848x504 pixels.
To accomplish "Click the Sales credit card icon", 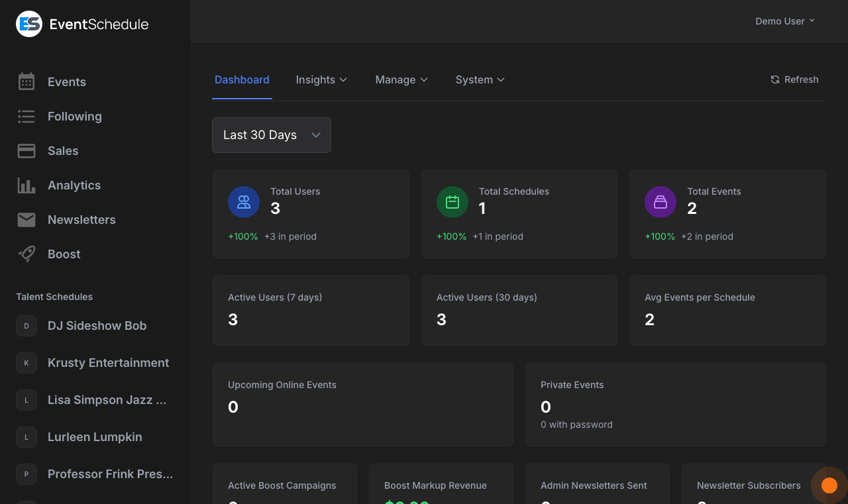I will click(x=26, y=151).
